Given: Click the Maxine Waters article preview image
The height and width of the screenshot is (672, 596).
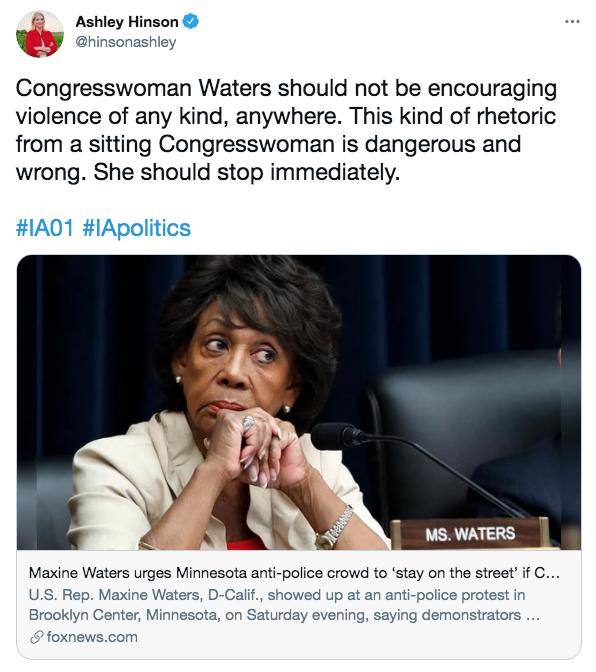Looking at the screenshot, I should [299, 402].
